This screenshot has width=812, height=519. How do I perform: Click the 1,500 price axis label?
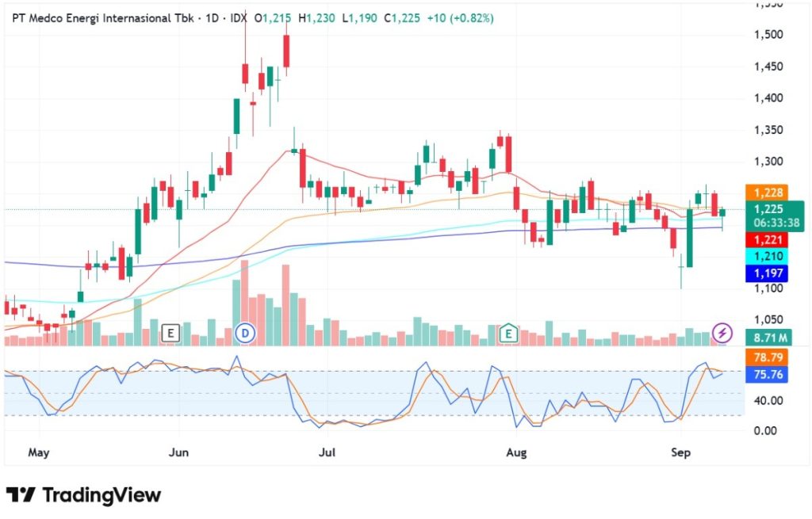coord(768,35)
